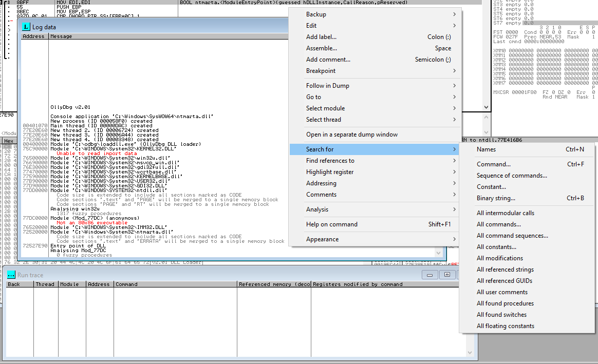
Task: Click Registers modified by command header
Action: coord(385,284)
